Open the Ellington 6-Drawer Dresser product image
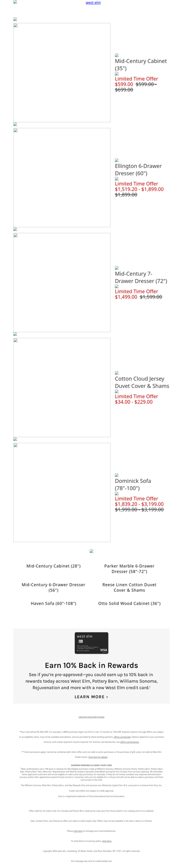The image size is (183, 868). pos(62,178)
